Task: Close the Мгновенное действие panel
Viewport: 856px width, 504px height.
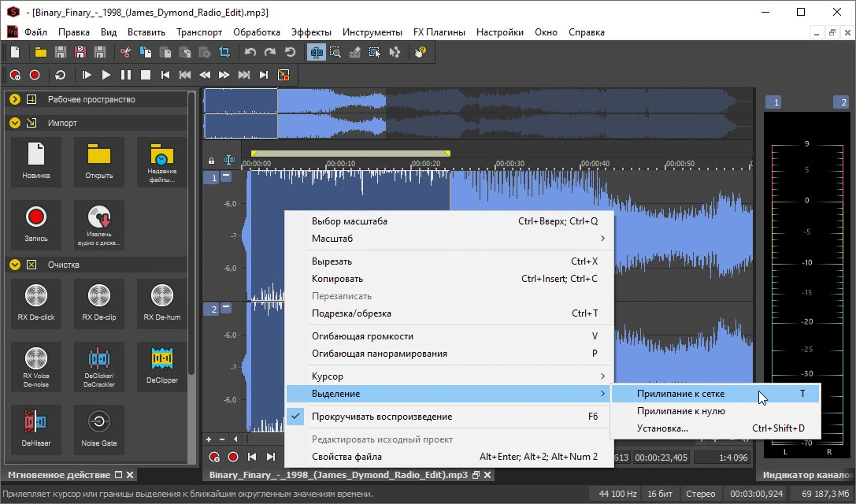Action: 129,475
